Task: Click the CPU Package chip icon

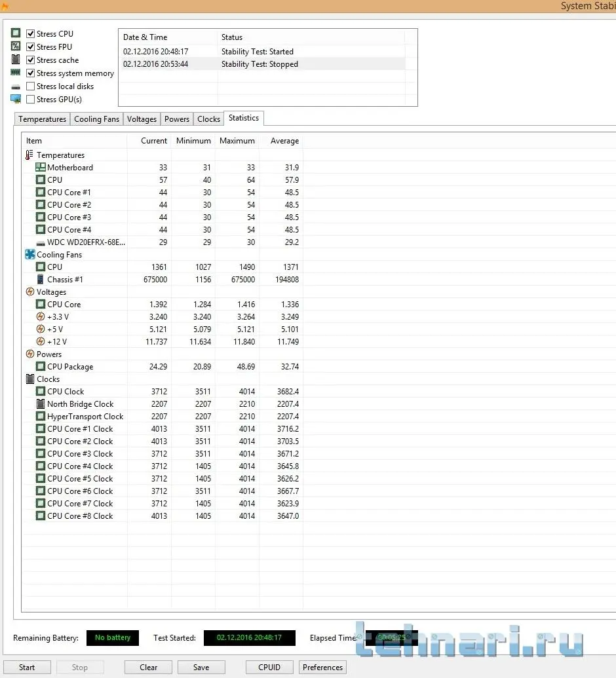Action: (x=40, y=366)
